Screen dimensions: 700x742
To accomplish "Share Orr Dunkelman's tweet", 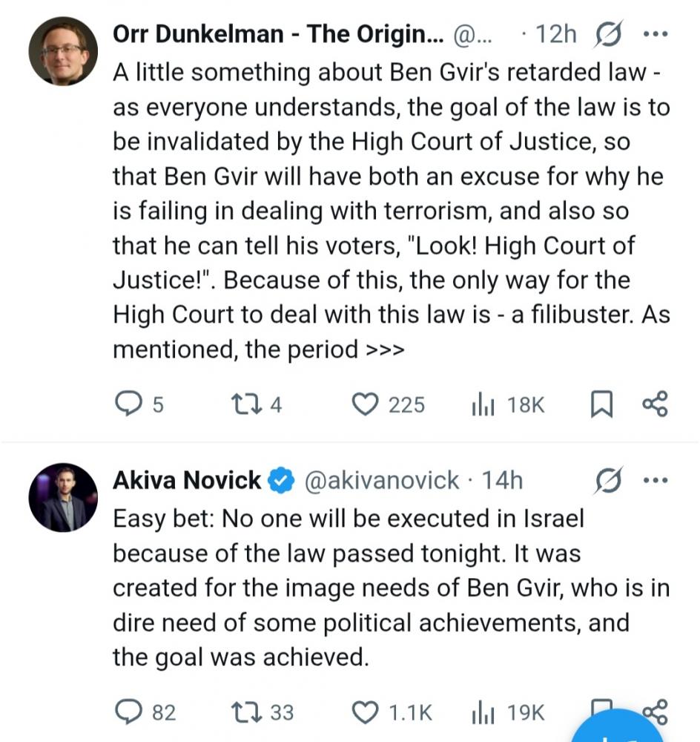I will click(655, 404).
